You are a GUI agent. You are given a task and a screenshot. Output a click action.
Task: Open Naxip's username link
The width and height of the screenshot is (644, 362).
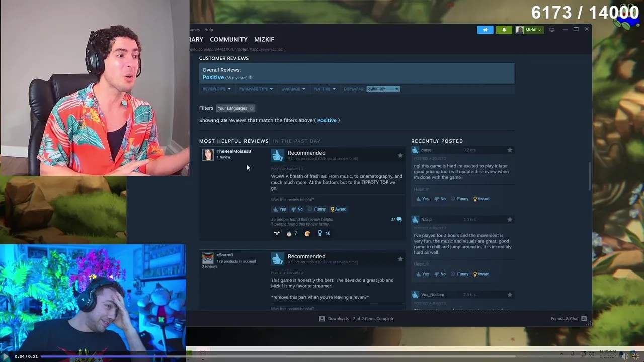click(426, 219)
